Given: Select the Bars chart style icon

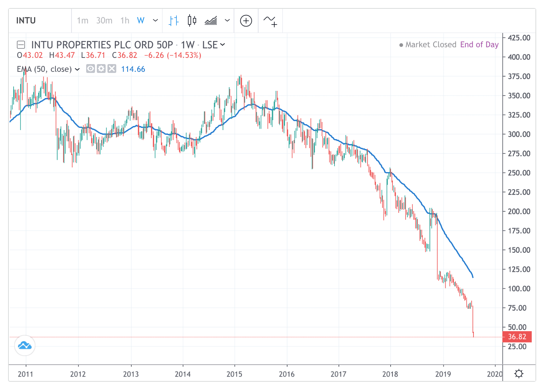Looking at the screenshot, I should point(174,21).
